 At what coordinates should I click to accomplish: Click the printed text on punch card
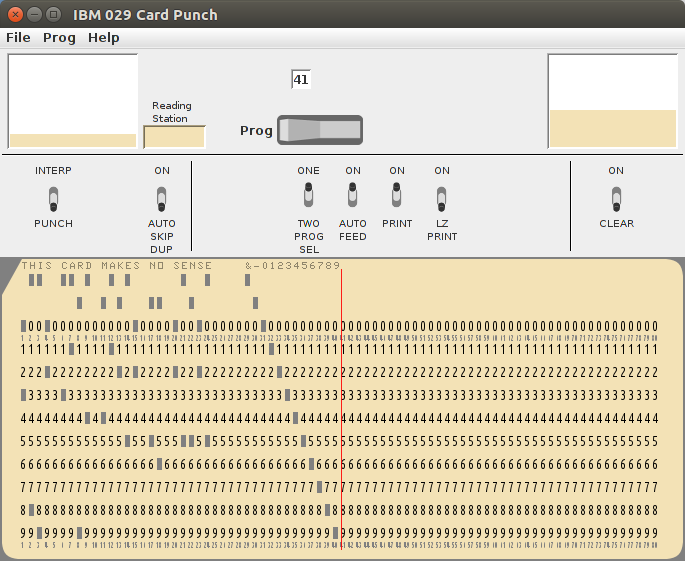pyautogui.click(x=117, y=266)
